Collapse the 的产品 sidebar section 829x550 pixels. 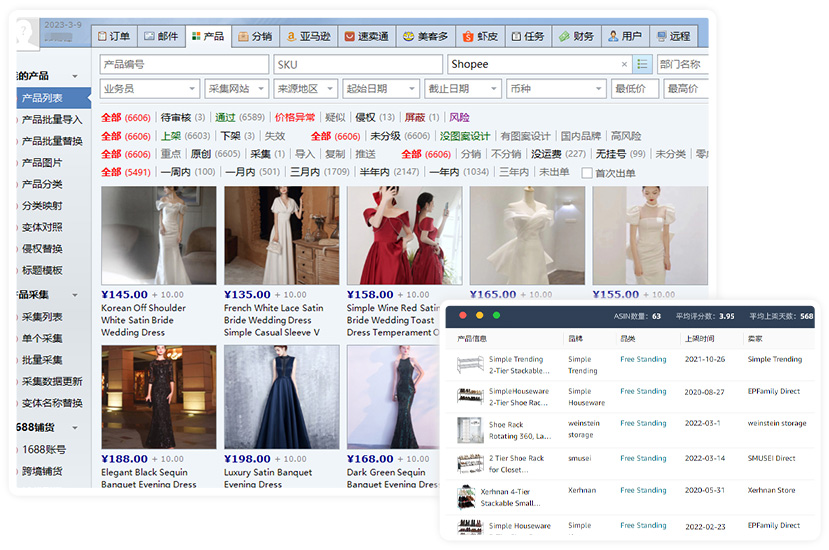75,76
